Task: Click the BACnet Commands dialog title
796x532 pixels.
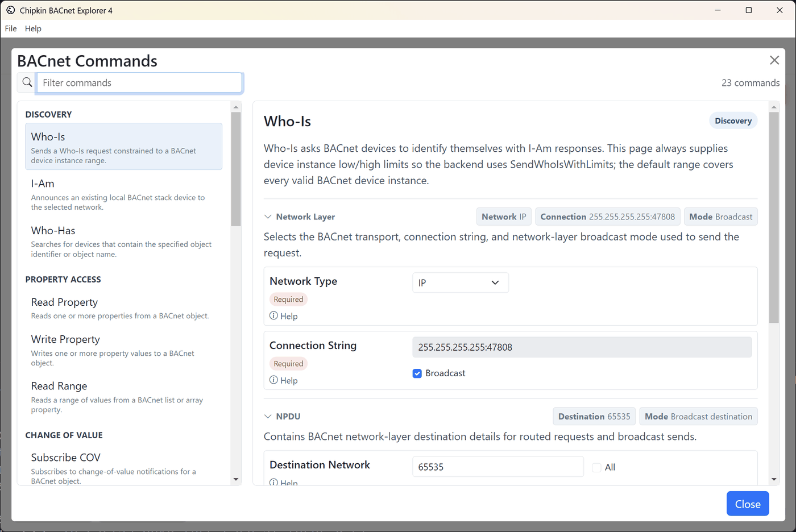Action: click(x=87, y=61)
